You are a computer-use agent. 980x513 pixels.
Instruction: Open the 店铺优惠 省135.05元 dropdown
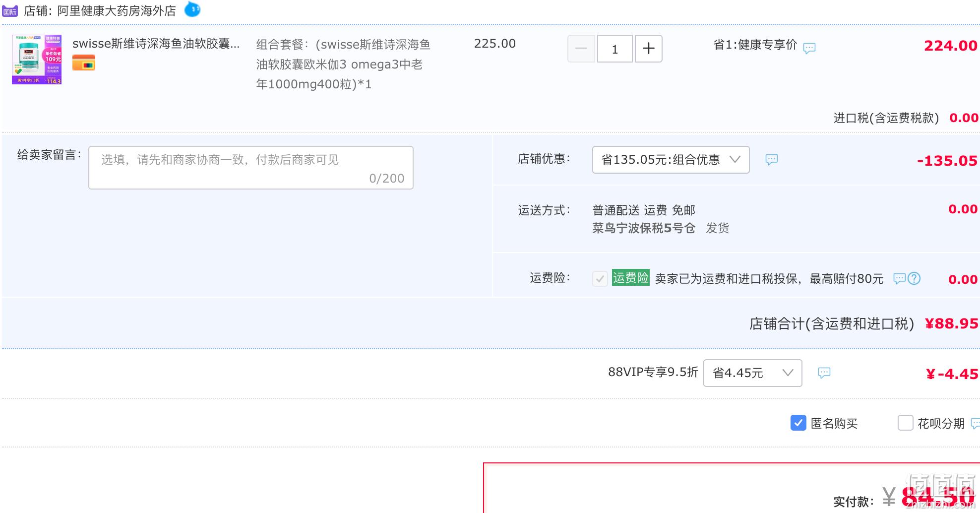671,160
